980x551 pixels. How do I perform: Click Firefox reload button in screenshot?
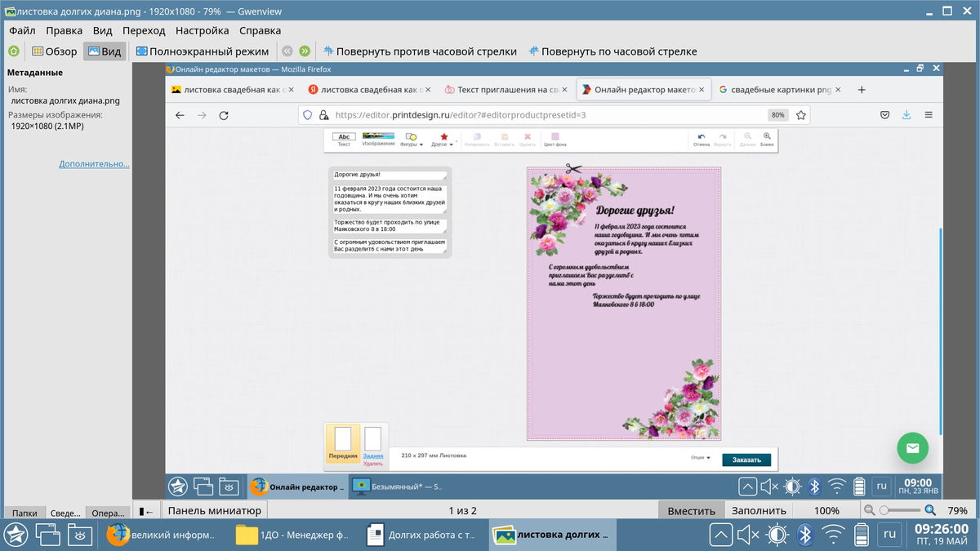coord(224,115)
